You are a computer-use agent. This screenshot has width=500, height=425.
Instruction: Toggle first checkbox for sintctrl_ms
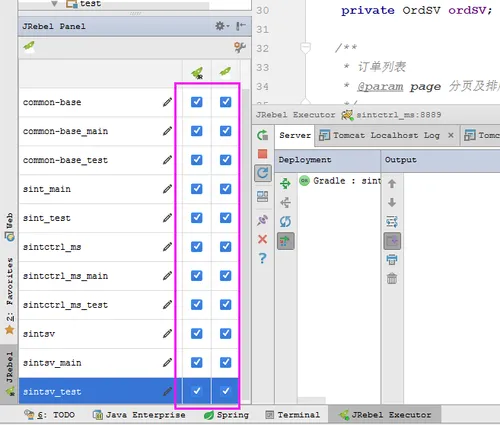pyautogui.click(x=197, y=247)
